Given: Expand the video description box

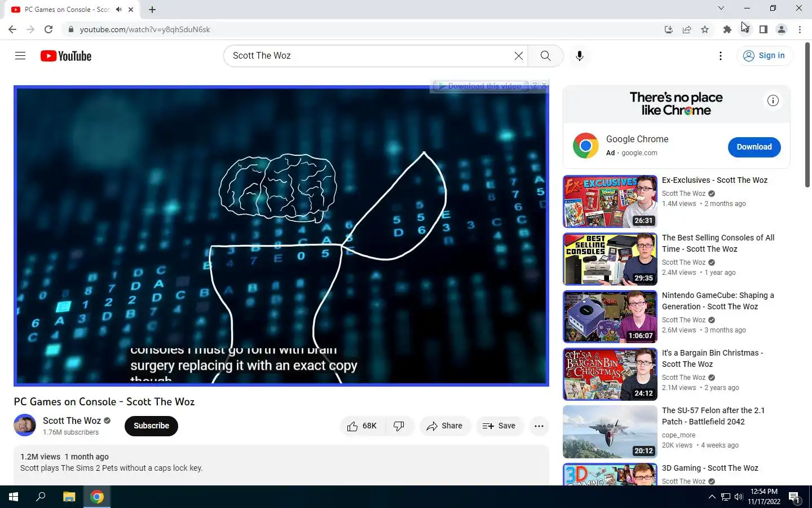Looking at the screenshot, I should point(281,465).
